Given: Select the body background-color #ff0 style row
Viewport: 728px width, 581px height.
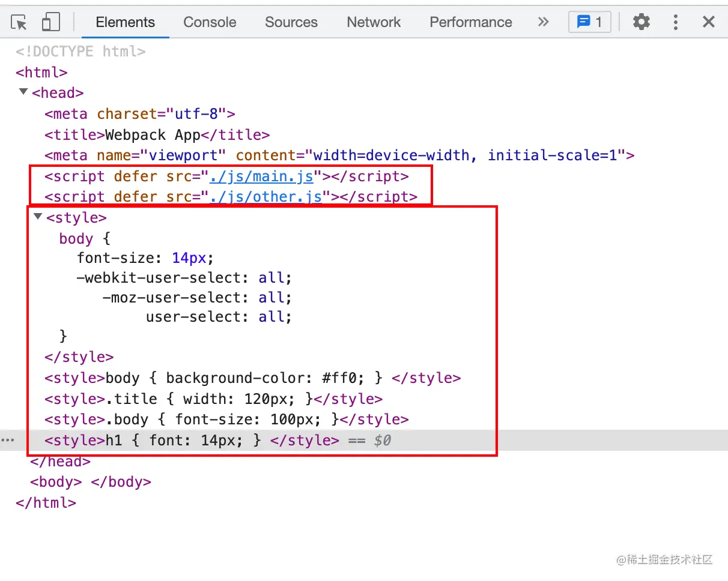Looking at the screenshot, I should click(x=252, y=378).
